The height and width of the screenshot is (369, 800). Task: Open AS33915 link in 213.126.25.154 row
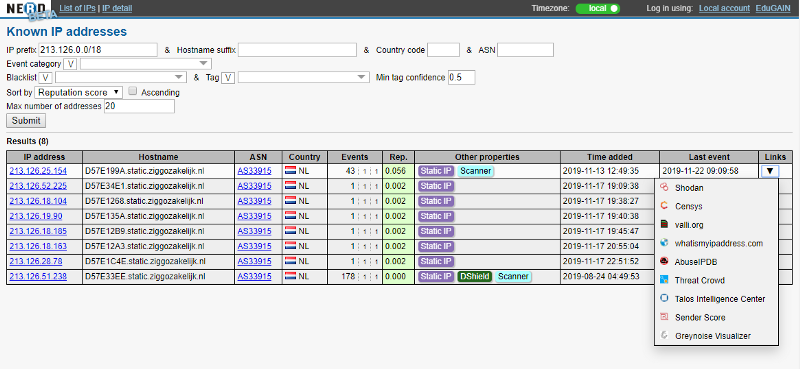click(x=255, y=171)
